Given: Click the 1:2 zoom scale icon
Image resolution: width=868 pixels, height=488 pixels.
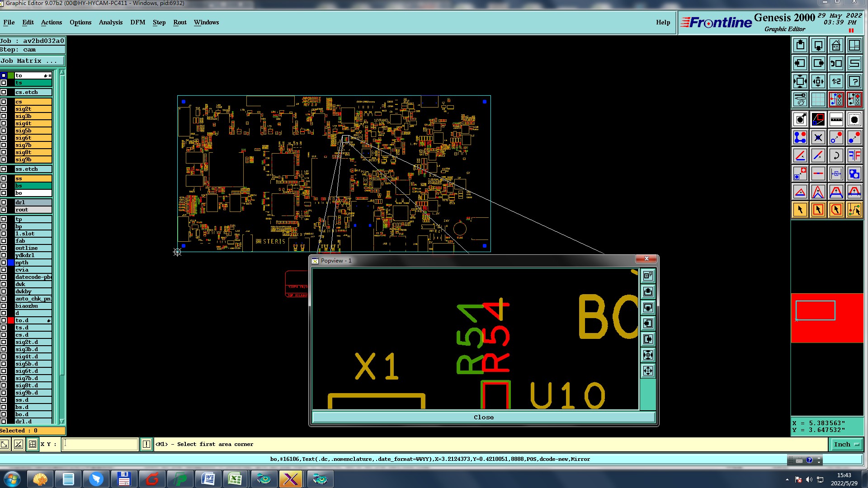Looking at the screenshot, I should click(x=836, y=81).
